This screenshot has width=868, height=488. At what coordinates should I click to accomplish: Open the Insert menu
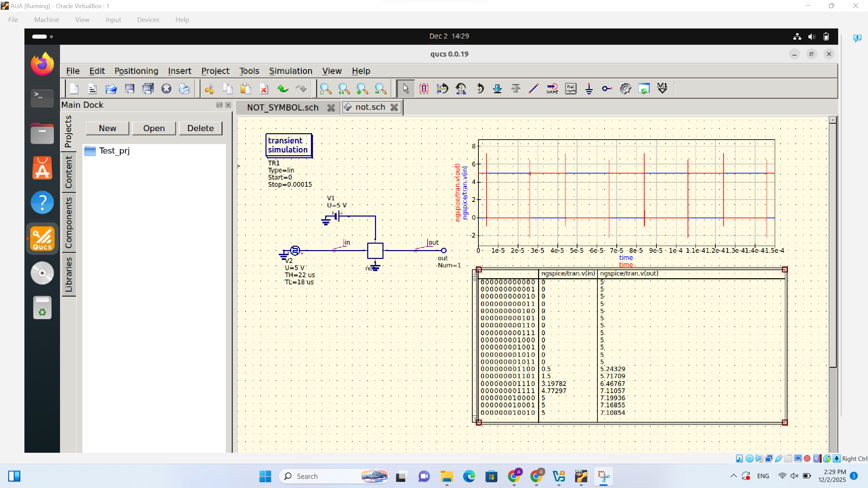click(180, 71)
